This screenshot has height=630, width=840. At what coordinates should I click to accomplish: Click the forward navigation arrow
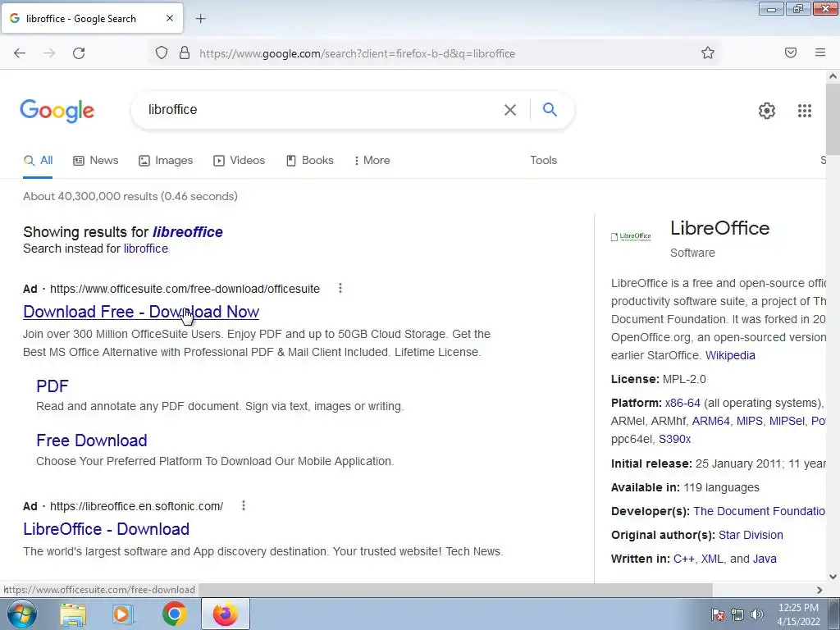[x=49, y=53]
